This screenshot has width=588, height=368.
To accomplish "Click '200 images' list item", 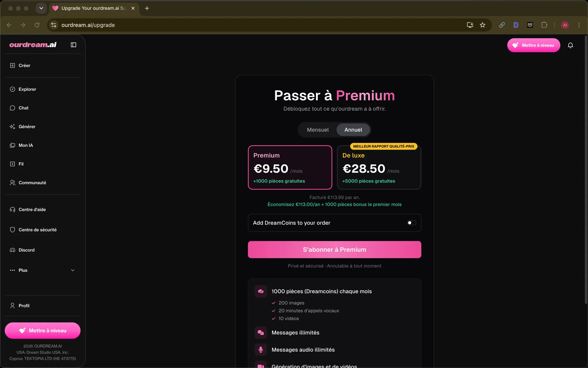I will [x=291, y=303].
